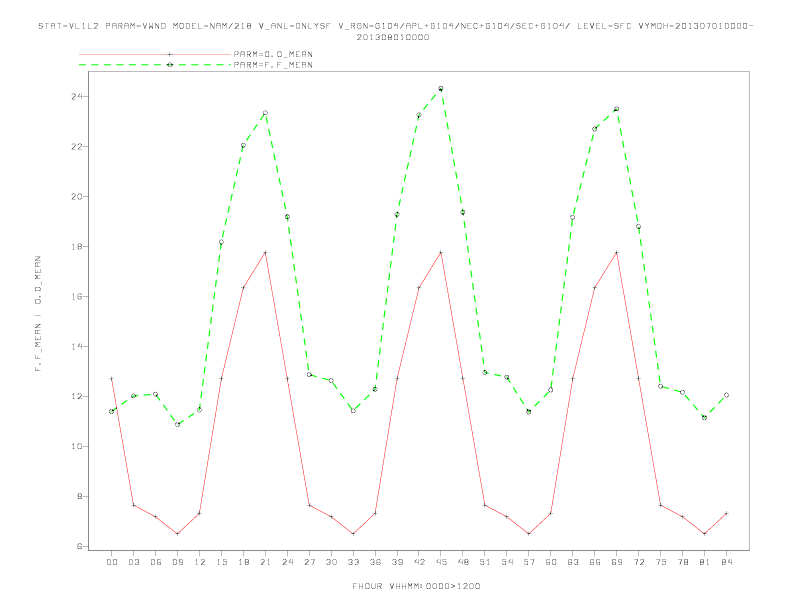Click y-axis tick label 24

coord(76,96)
